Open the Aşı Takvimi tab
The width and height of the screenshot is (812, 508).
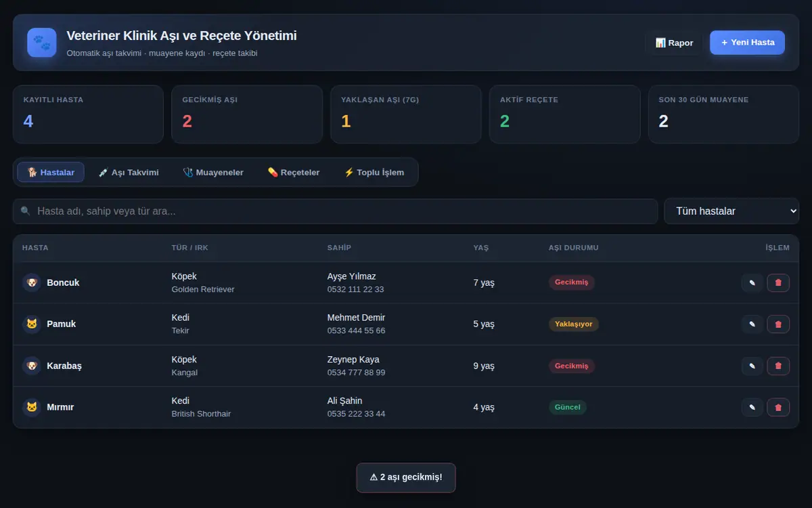coord(129,172)
